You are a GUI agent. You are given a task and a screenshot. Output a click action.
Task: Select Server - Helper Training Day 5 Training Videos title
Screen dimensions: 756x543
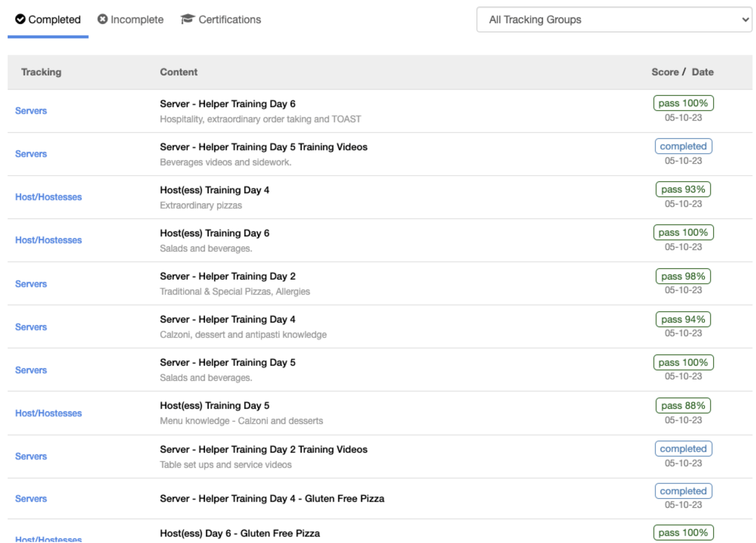(x=264, y=147)
